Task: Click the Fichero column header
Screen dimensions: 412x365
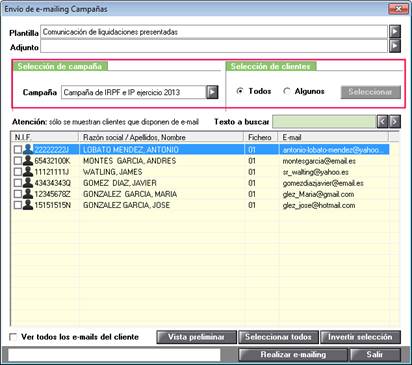Action: pyautogui.click(x=261, y=137)
